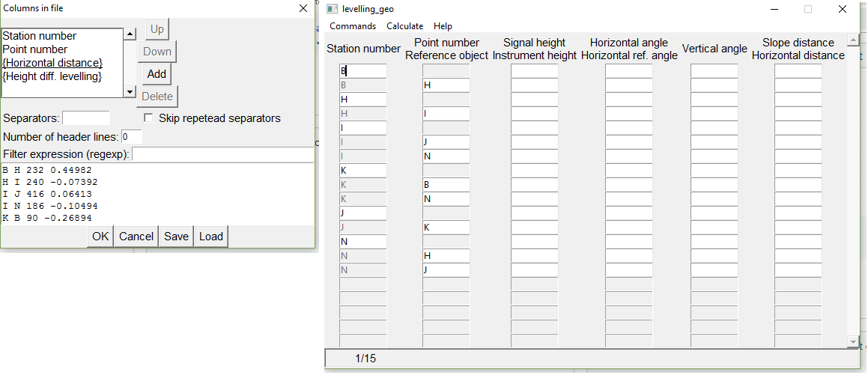The width and height of the screenshot is (868, 378).
Task: Move the selected column Up
Action: point(157,28)
